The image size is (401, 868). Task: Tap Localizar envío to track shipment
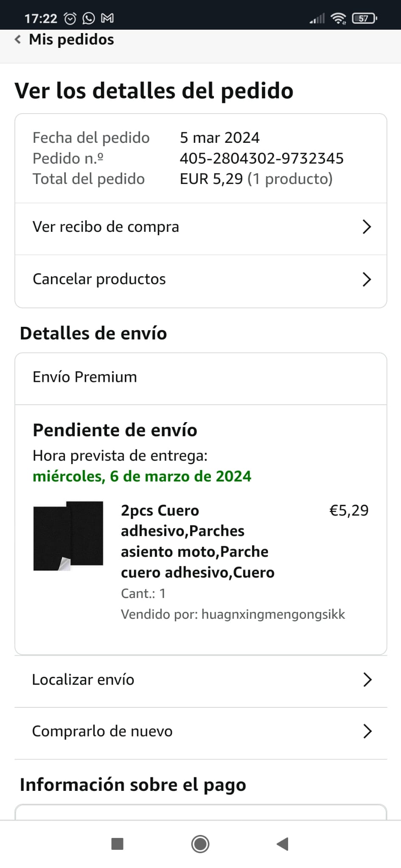click(x=83, y=680)
